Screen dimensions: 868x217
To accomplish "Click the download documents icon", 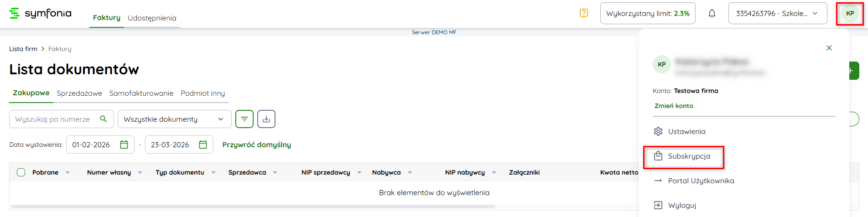I will coord(266,119).
